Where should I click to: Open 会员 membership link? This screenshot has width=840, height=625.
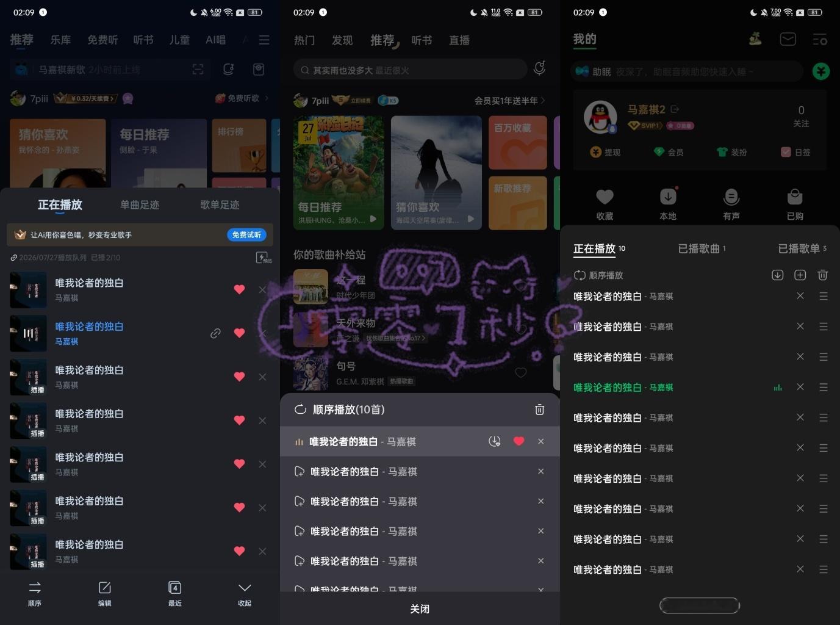pyautogui.click(x=669, y=152)
